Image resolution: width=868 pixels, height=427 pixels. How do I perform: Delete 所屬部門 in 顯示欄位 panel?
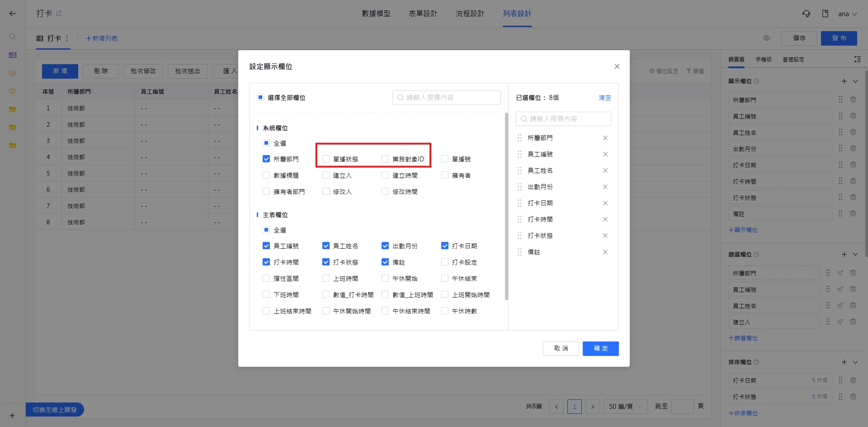[853, 100]
